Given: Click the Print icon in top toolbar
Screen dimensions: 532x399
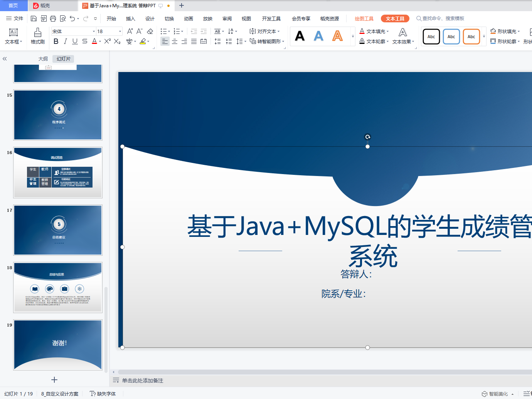Looking at the screenshot, I should coord(53,18).
